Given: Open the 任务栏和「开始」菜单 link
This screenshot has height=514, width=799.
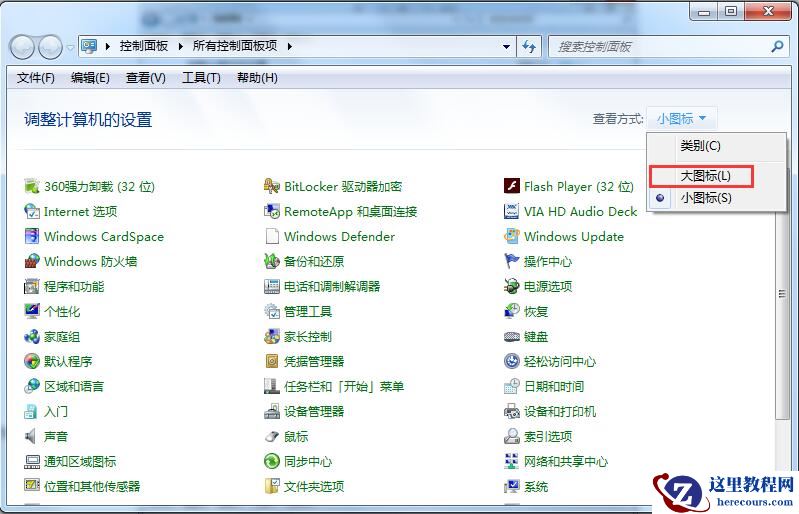Looking at the screenshot, I should [x=344, y=386].
